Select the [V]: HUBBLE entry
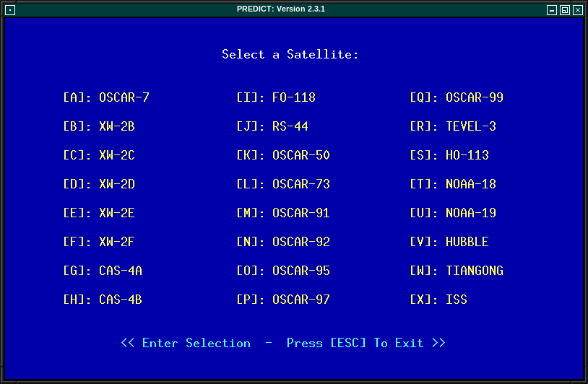 click(449, 242)
